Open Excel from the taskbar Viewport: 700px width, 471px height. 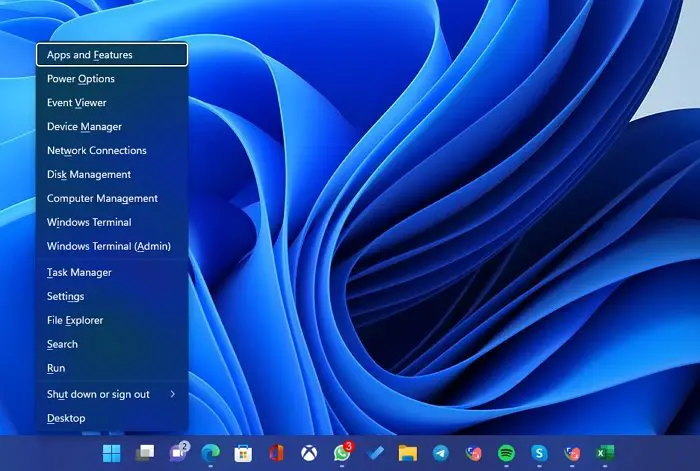click(605, 453)
